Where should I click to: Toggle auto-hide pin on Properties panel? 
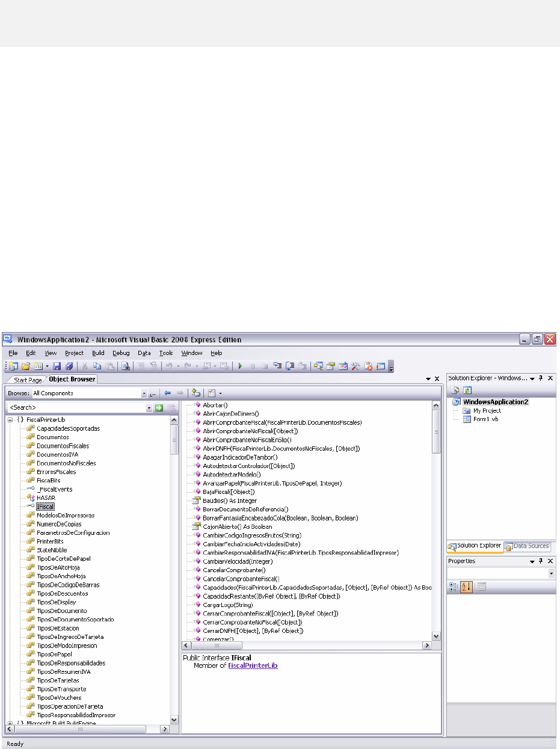pyautogui.click(x=541, y=561)
